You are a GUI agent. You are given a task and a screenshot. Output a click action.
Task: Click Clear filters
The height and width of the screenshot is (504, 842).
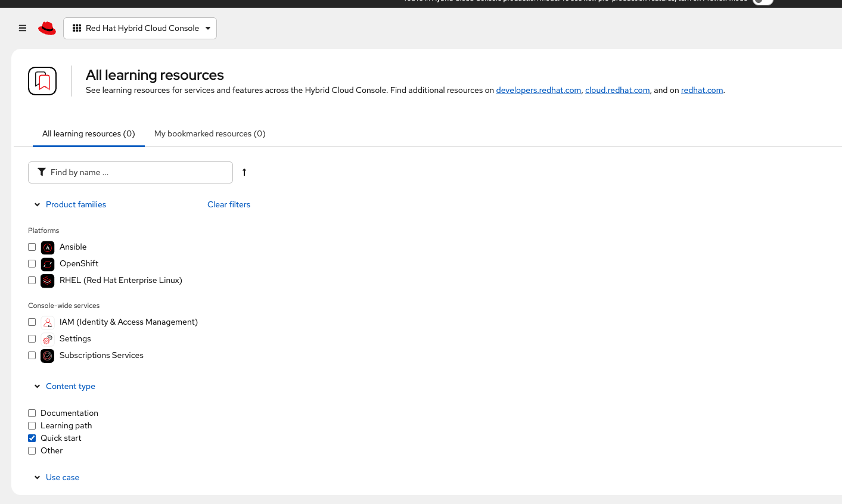[229, 204]
